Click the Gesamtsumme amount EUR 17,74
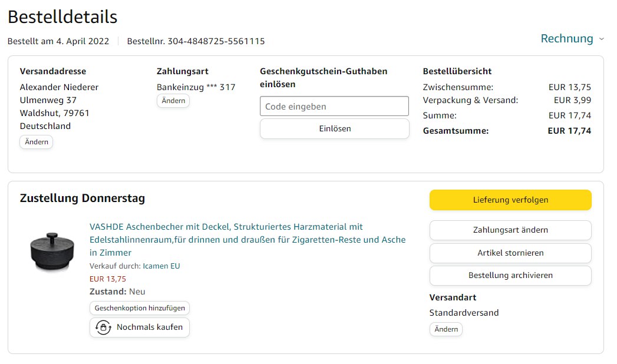Image resolution: width=617 pixels, height=364 pixels. [569, 131]
